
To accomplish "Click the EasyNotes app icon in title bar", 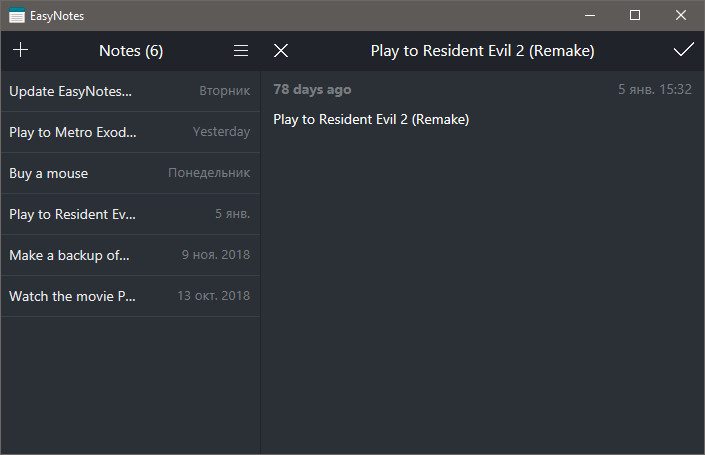I will point(17,15).
